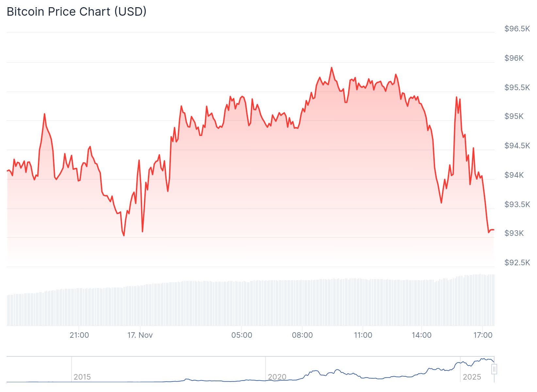This screenshot has height=392, width=537.
Task: Jump to 2015 in the navigator timeline
Action: pyautogui.click(x=82, y=377)
